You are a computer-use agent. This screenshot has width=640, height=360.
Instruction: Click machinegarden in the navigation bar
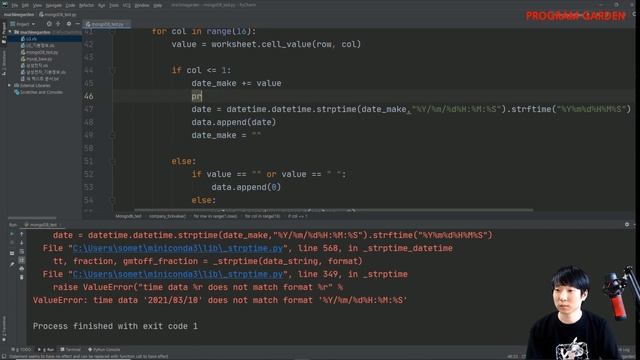pyautogui.click(x=19, y=15)
